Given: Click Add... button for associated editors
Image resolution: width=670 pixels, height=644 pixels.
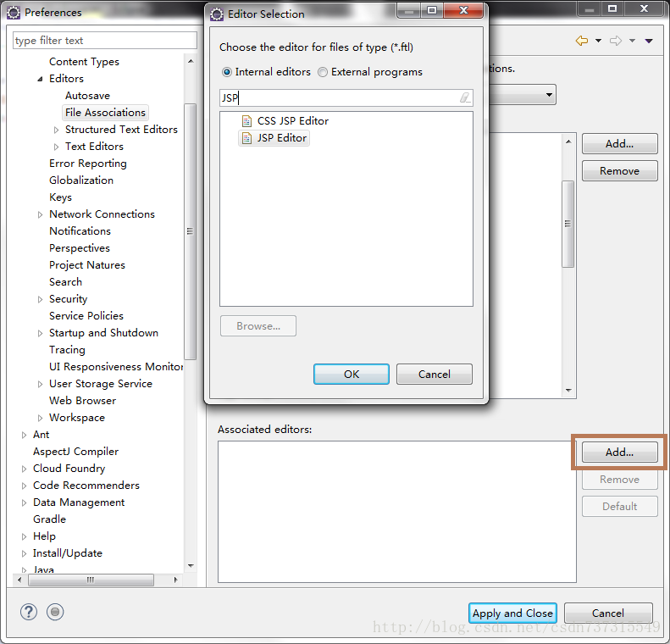Looking at the screenshot, I should pyautogui.click(x=619, y=452).
